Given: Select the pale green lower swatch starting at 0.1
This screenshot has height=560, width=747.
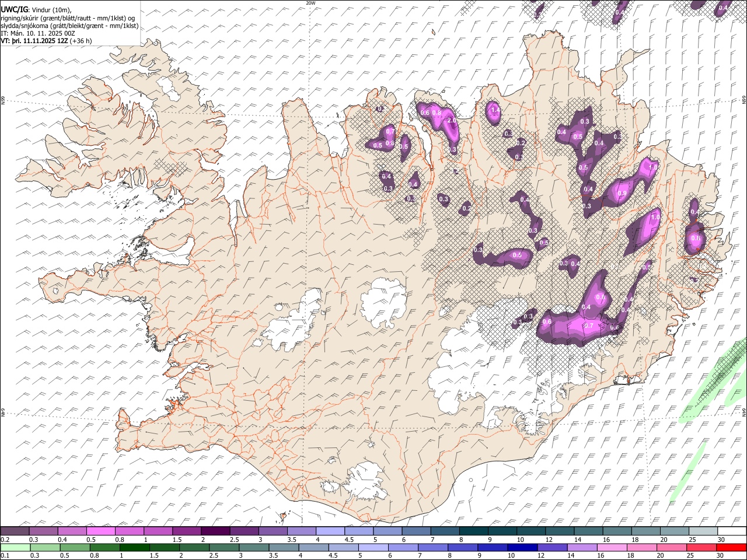Looking at the screenshot, I should pyautogui.click(x=15, y=547).
